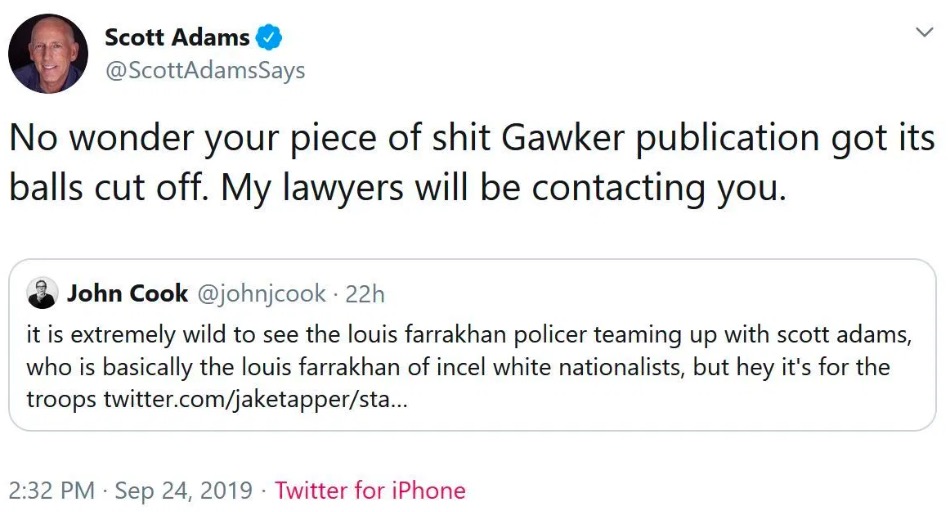Open the twitter.com/jaketapper/sta... link
950x512 pixels.
[255, 401]
